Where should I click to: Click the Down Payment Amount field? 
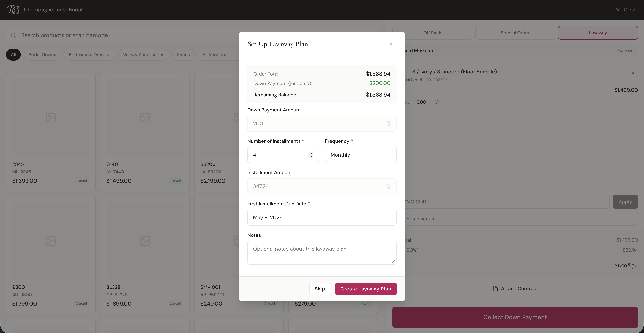point(322,124)
